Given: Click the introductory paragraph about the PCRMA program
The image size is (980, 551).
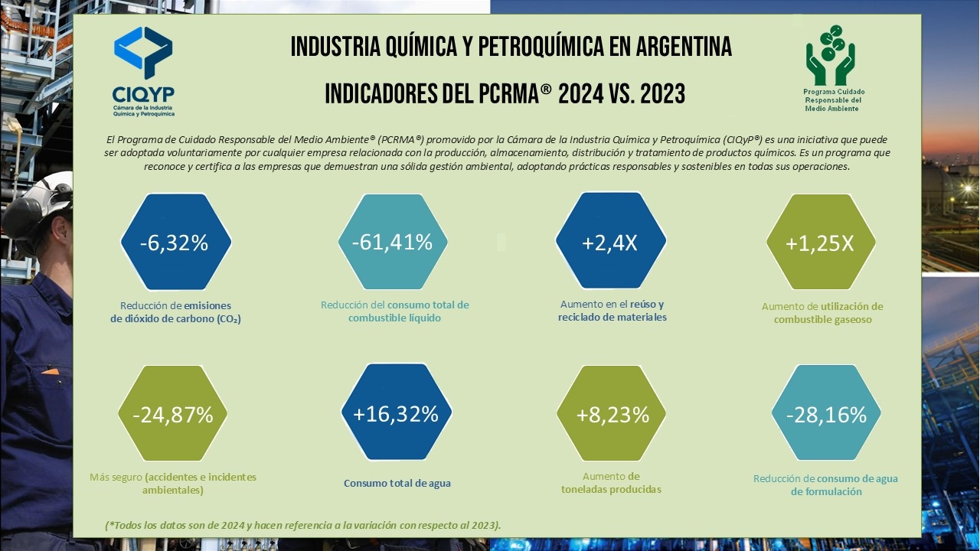Looking at the screenshot, I should [498, 153].
